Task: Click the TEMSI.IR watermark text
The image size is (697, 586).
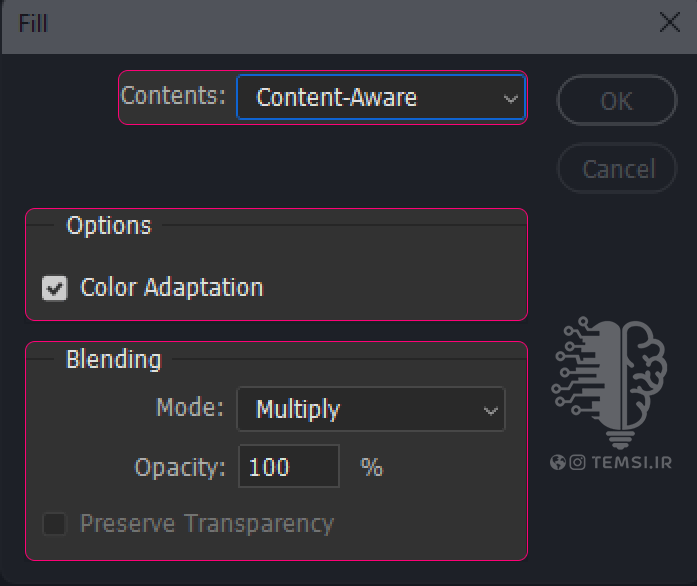Action: click(x=632, y=462)
